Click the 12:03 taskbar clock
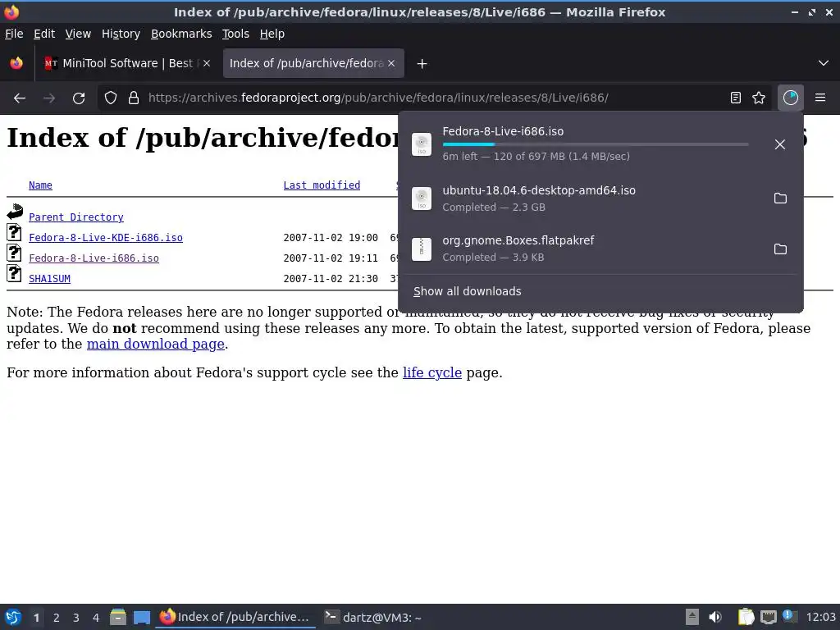The height and width of the screenshot is (630, 840). (820, 617)
